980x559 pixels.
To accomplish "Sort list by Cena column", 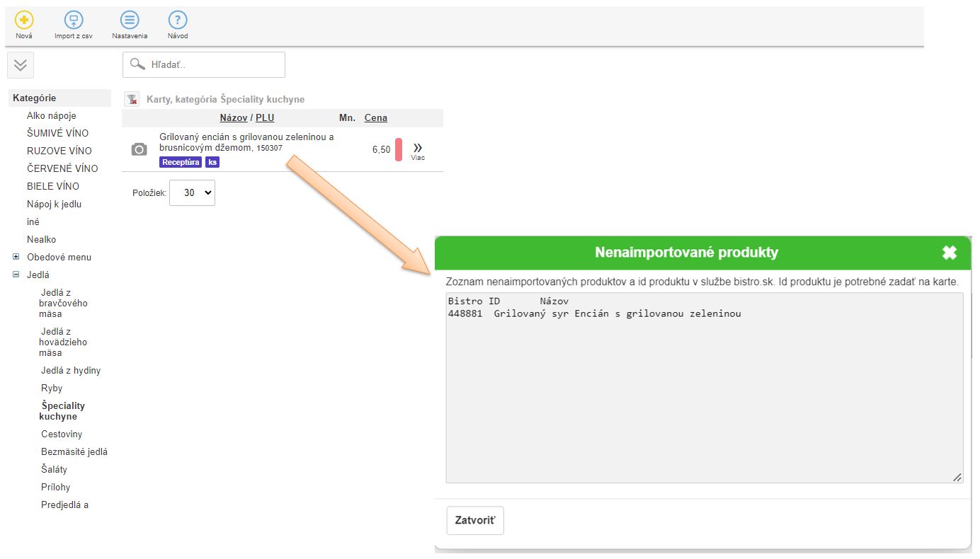I will [375, 117].
